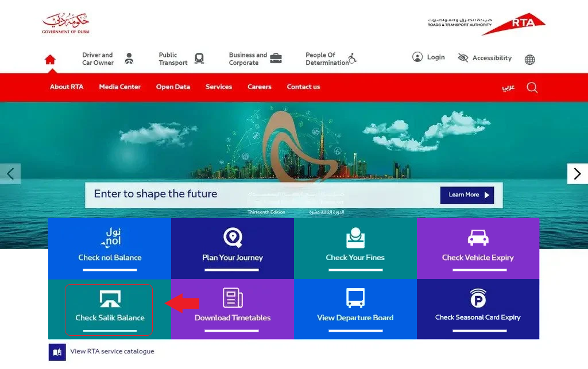
Task: Go to next banner slide
Action: point(578,173)
